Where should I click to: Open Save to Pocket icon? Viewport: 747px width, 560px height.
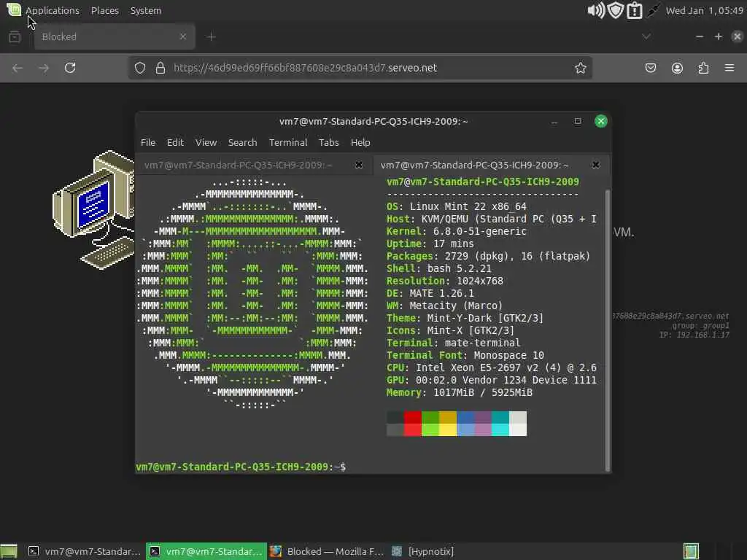pos(650,68)
